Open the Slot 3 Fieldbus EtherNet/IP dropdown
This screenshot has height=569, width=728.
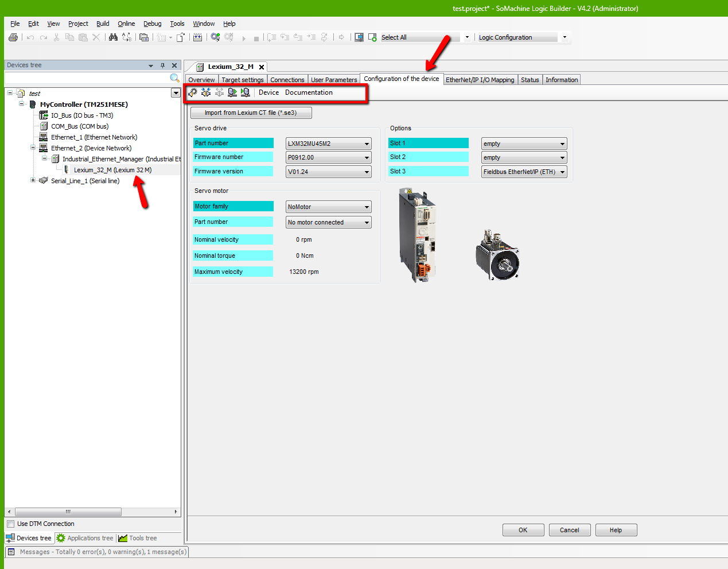[524, 172]
